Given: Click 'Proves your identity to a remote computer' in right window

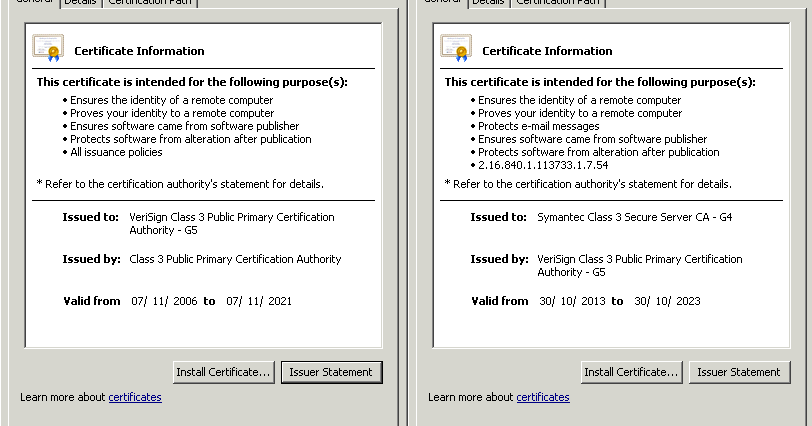Looking at the screenshot, I should click(x=580, y=113).
